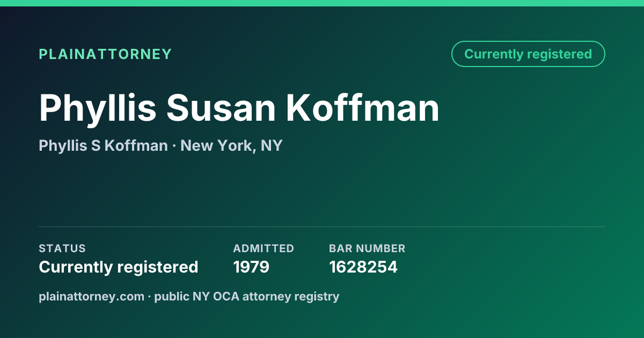
Task: Click the PLAINATTORNEY brand logo text
Action: click(x=105, y=54)
